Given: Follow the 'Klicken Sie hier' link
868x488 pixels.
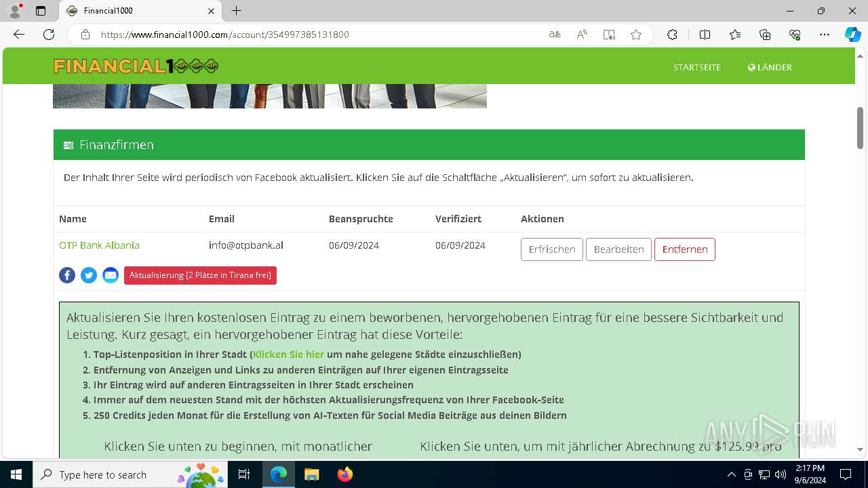Looking at the screenshot, I should [x=288, y=354].
